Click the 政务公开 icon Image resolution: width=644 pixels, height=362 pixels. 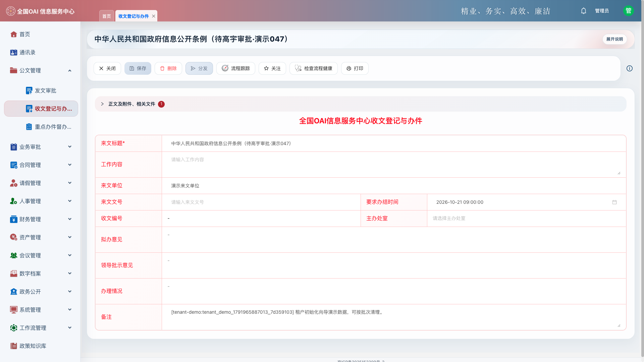point(14,292)
